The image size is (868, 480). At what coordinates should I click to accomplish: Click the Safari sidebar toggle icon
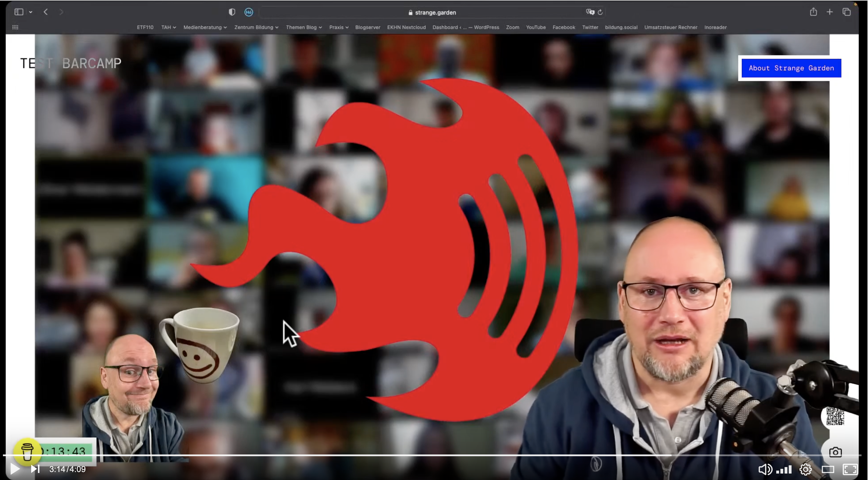click(x=19, y=12)
